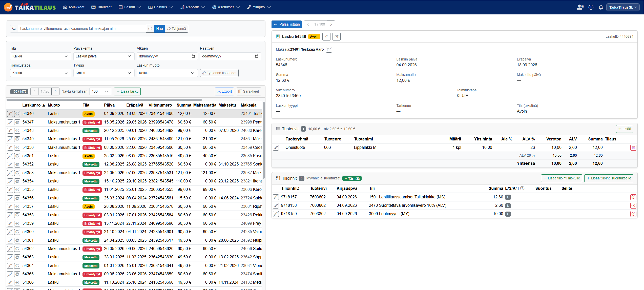The width and height of the screenshot is (644, 290).
Task: Open the Asiakkaat menu item
Action: point(74,7)
